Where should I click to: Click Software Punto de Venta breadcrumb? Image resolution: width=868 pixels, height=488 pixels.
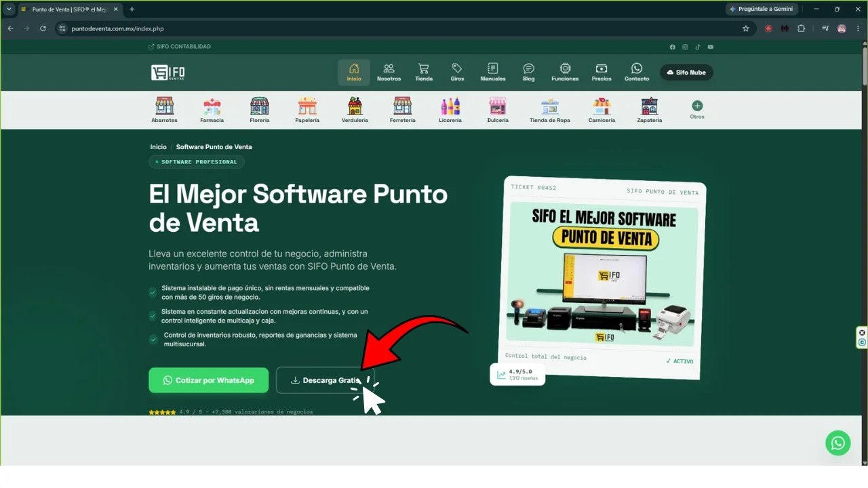pyautogui.click(x=214, y=147)
